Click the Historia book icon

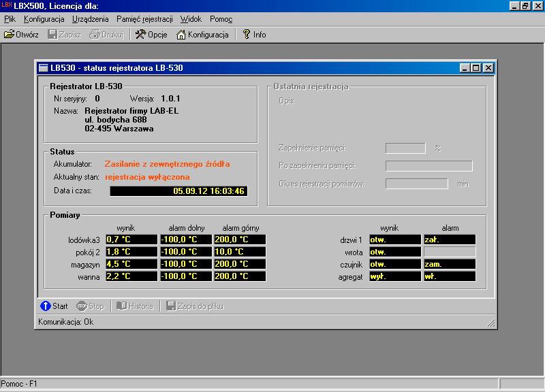[122, 306]
